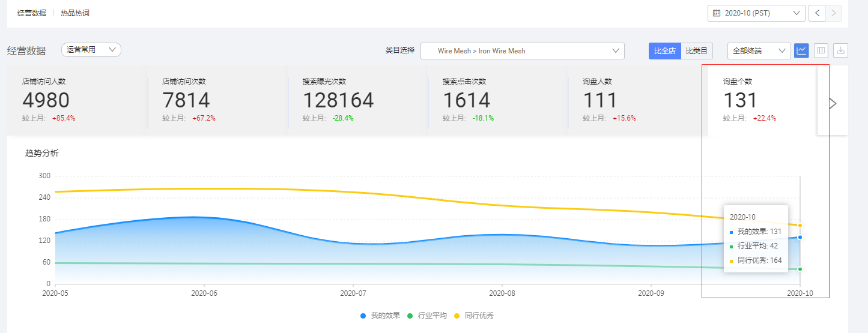The image size is (868, 333).
Task: Open the 运营常用 dropdown
Action: click(91, 50)
